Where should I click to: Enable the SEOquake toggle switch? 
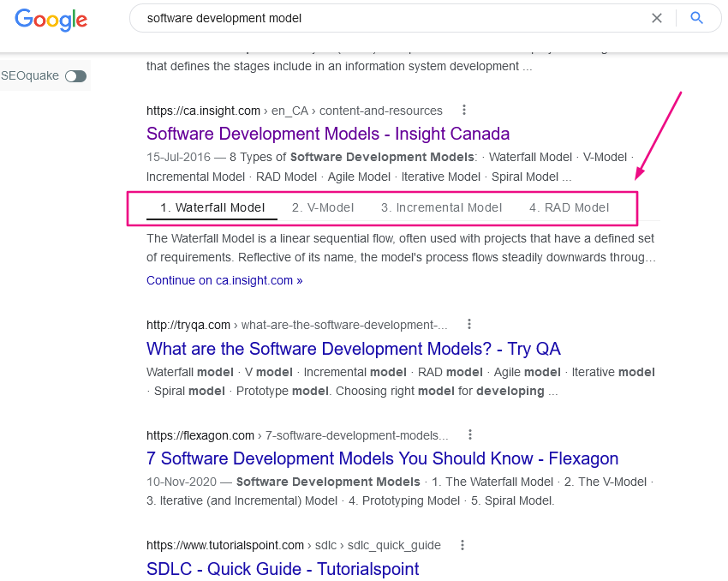point(75,75)
